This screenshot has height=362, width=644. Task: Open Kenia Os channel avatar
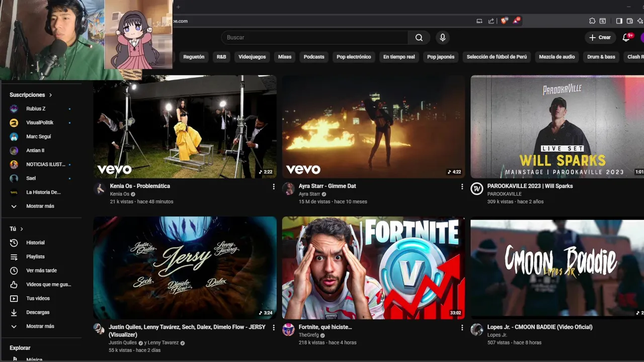pos(100,189)
